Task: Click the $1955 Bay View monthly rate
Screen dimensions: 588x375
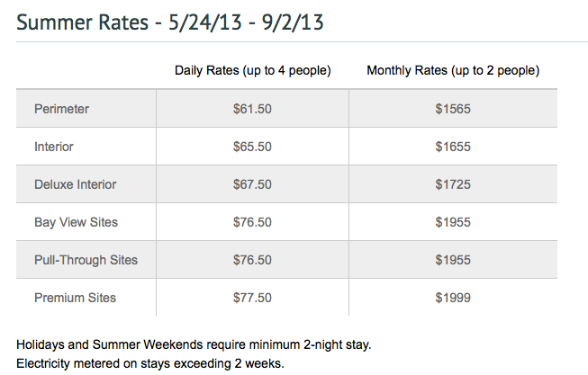Action: click(x=453, y=222)
